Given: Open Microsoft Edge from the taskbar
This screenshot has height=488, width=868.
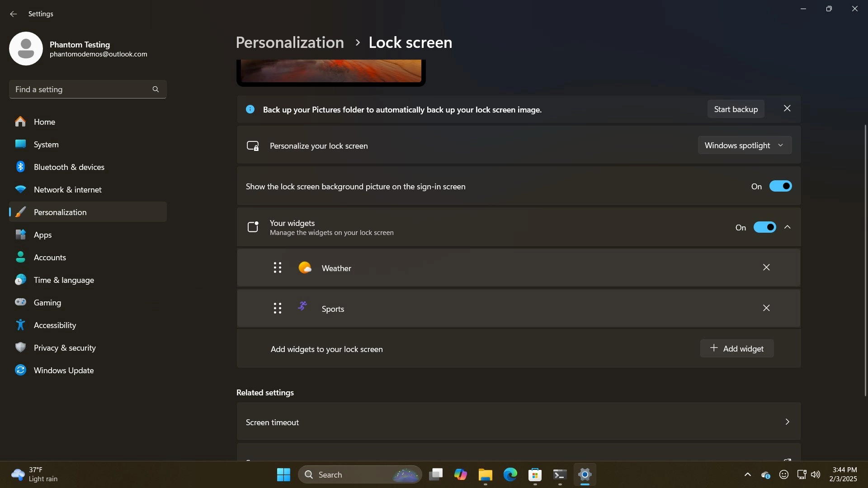Looking at the screenshot, I should tap(510, 475).
